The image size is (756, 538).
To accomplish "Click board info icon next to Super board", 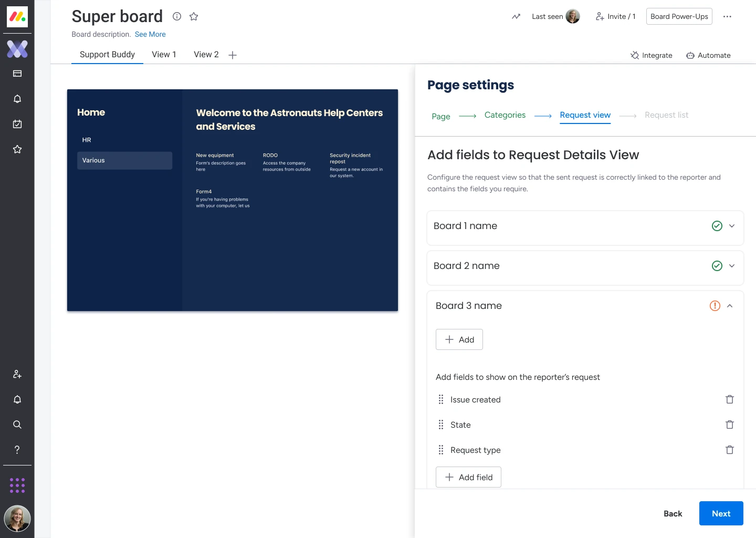I will (x=177, y=16).
